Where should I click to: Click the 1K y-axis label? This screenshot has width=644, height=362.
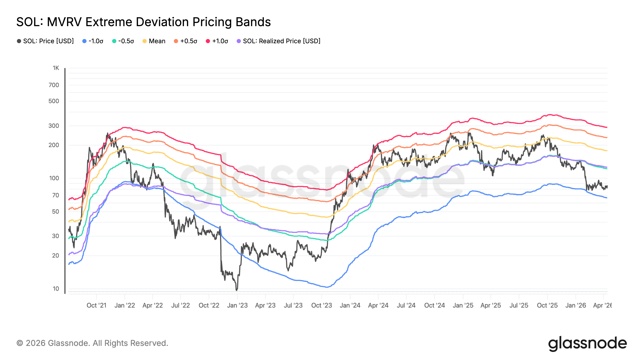coord(56,68)
